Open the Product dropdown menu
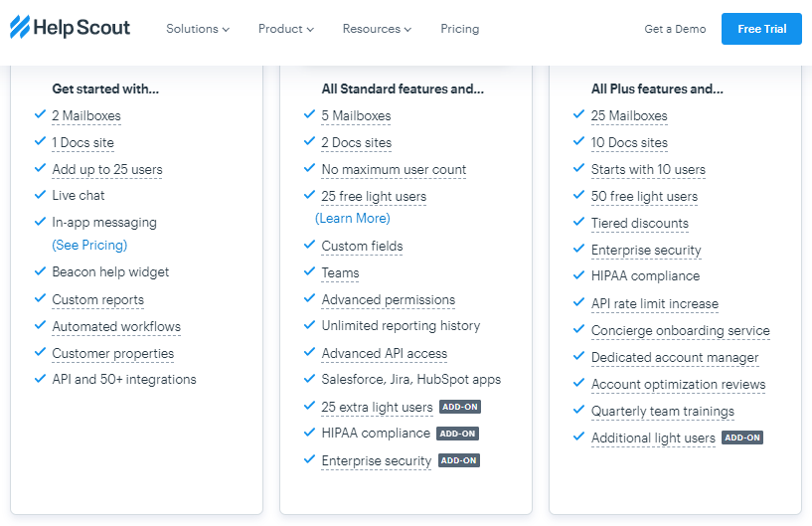Viewport: 812px width, 526px height. point(286,29)
